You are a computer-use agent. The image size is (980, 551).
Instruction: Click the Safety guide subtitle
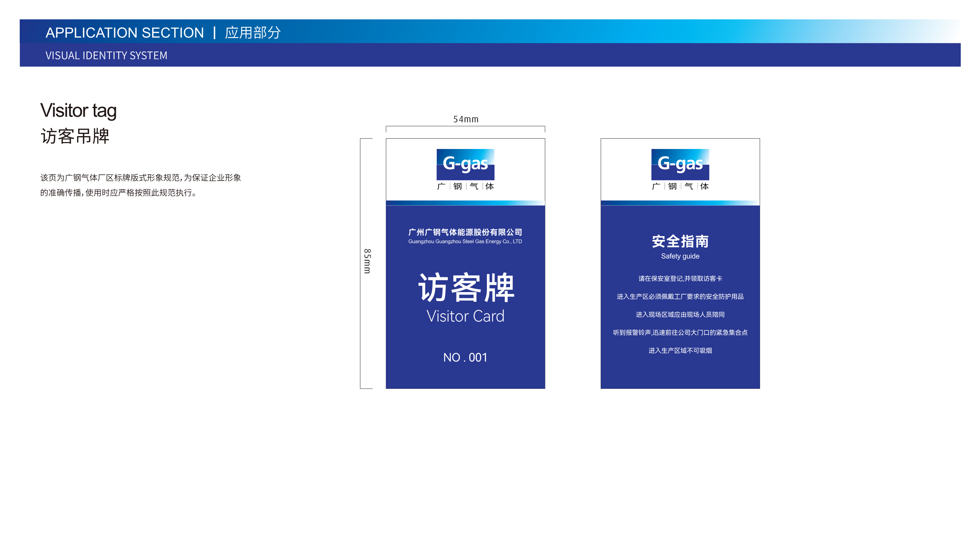tap(680, 256)
